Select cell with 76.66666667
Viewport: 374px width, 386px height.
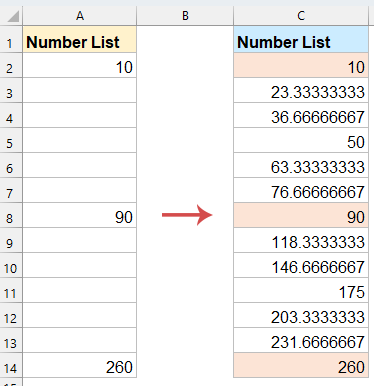301,190
